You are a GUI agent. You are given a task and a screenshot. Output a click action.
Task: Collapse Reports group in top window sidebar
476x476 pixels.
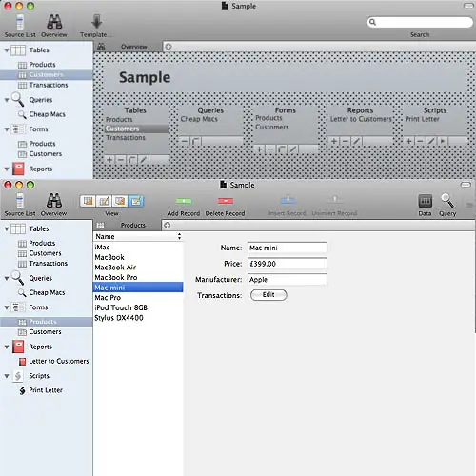7,169
